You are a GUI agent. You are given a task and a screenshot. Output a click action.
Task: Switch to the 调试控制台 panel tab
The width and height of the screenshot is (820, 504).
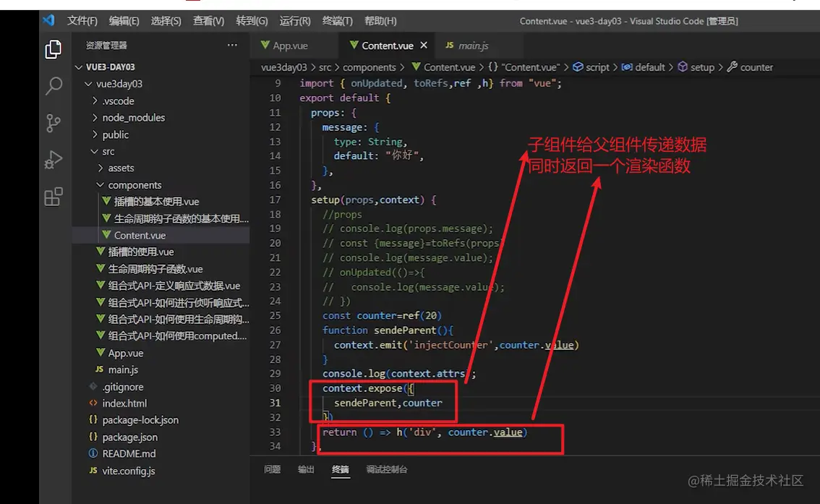[387, 469]
